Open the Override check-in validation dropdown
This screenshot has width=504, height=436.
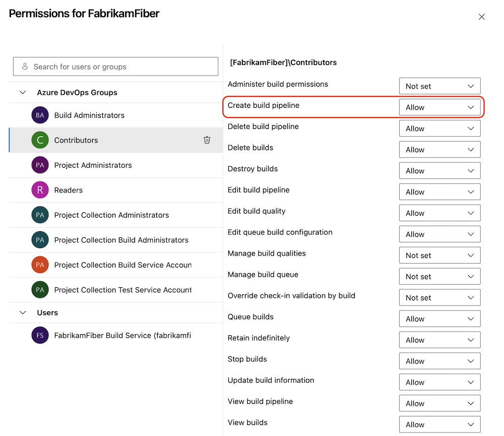[x=439, y=297]
